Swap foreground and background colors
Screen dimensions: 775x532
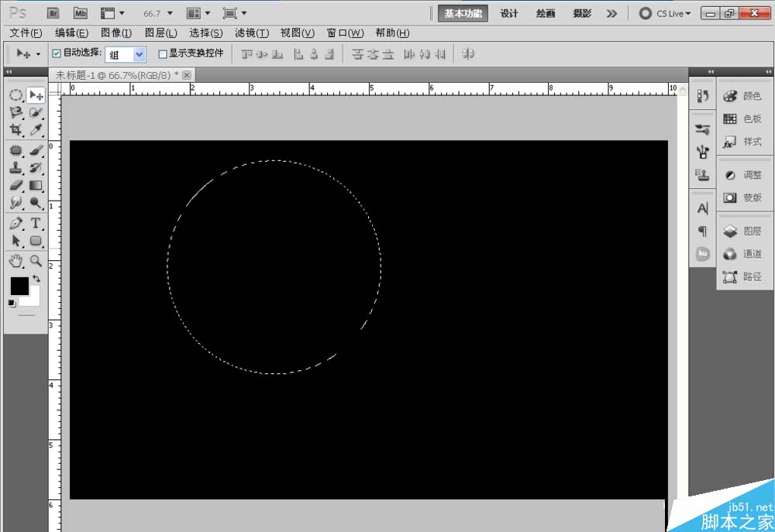36,279
